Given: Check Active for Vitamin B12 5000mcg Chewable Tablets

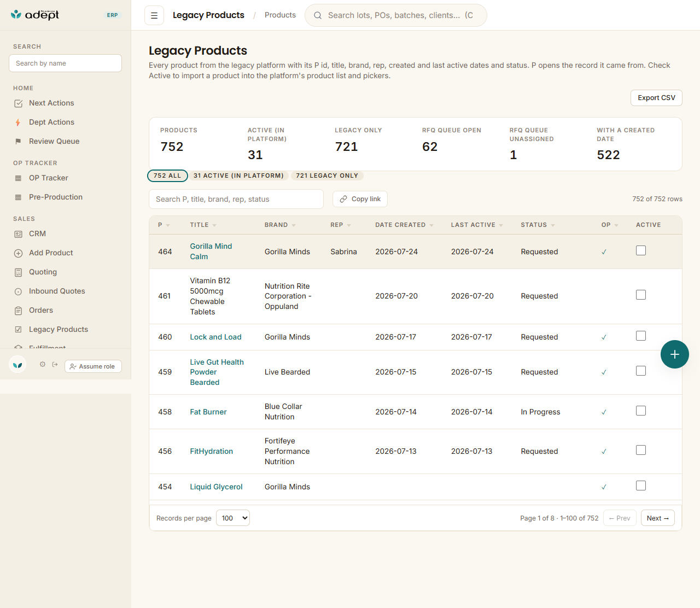Looking at the screenshot, I should pos(641,295).
